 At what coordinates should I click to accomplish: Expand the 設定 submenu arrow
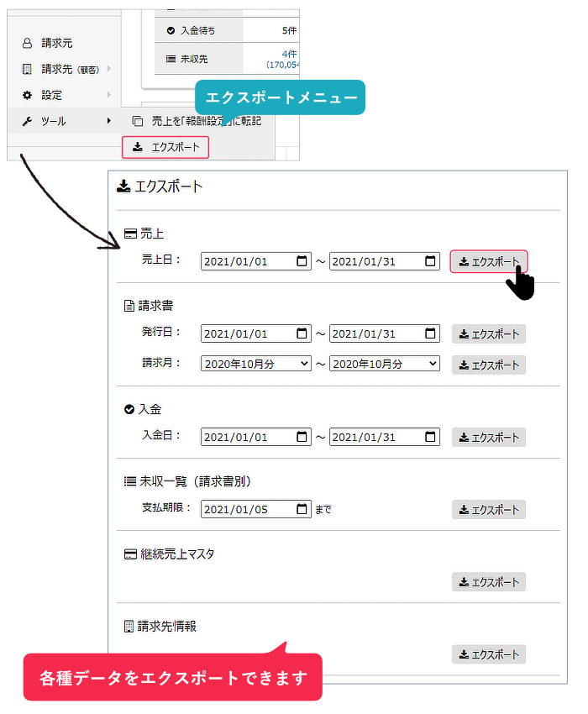109,95
